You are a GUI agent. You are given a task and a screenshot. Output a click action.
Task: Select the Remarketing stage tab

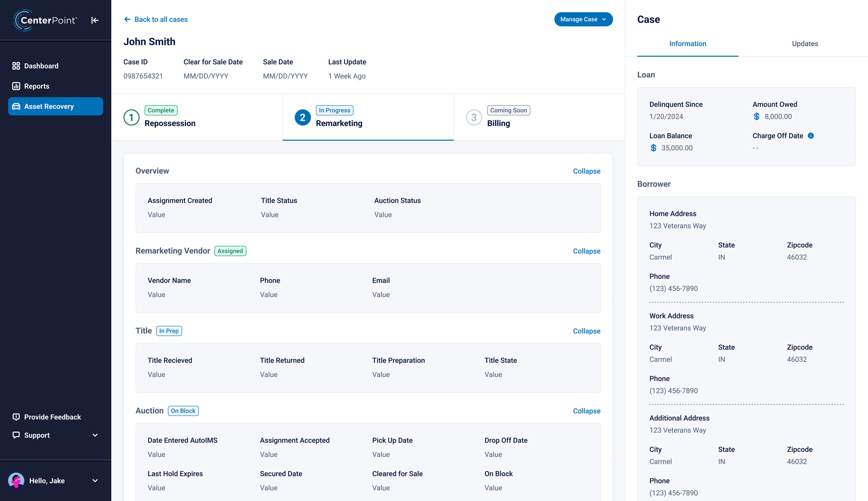coord(368,117)
